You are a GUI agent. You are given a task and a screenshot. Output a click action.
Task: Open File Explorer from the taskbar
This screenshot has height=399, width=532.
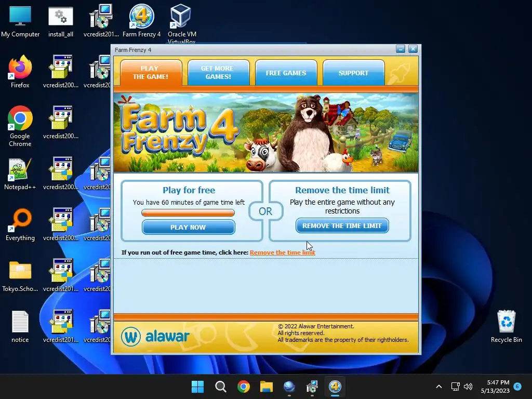coord(267,387)
